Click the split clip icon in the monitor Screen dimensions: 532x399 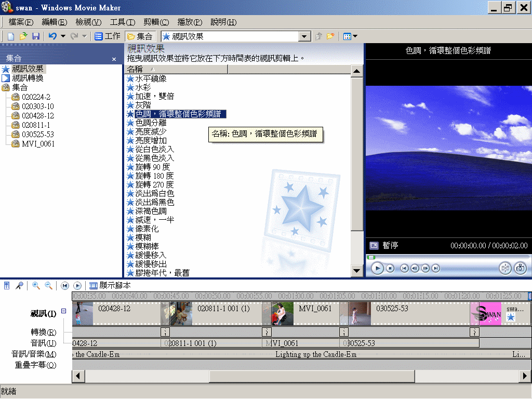click(x=506, y=268)
